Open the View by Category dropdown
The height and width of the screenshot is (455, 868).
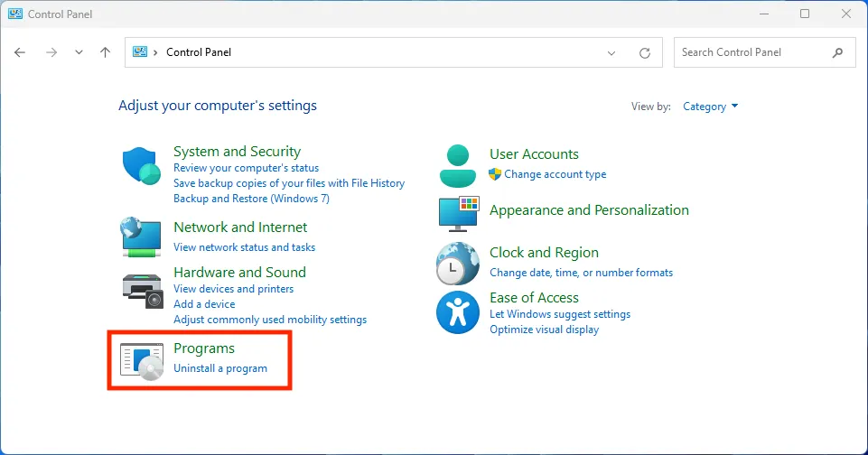pyautogui.click(x=710, y=107)
